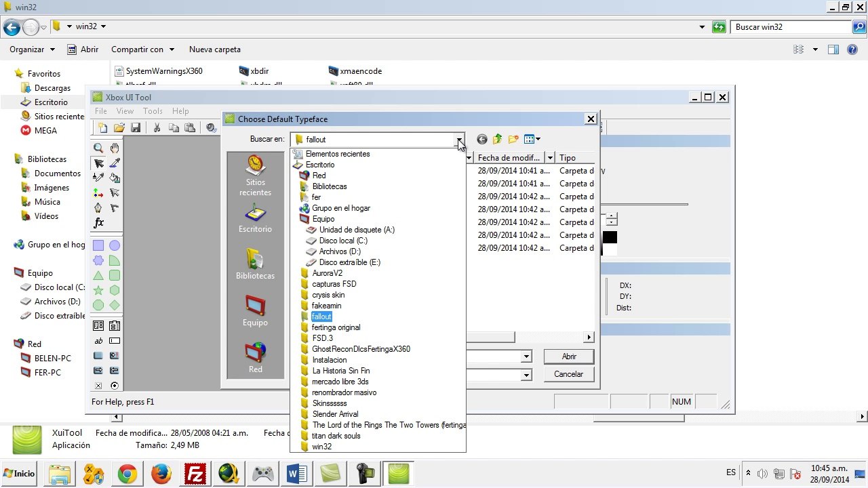Image resolution: width=868 pixels, height=488 pixels.
Task: Click Paste icon in Xbox UI Tool toolbar
Action: coord(190,127)
